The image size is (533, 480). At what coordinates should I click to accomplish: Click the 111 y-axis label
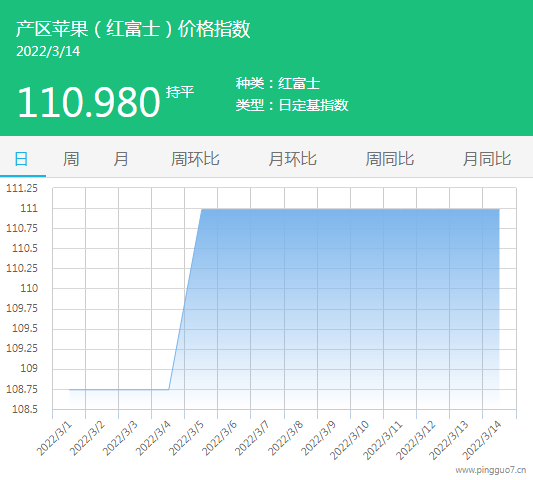(x=29, y=208)
